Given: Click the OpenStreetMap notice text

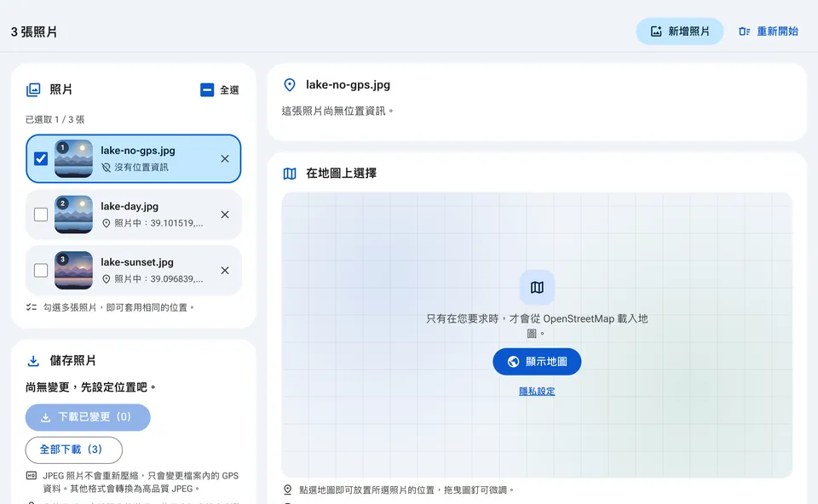Looking at the screenshot, I should (537, 326).
